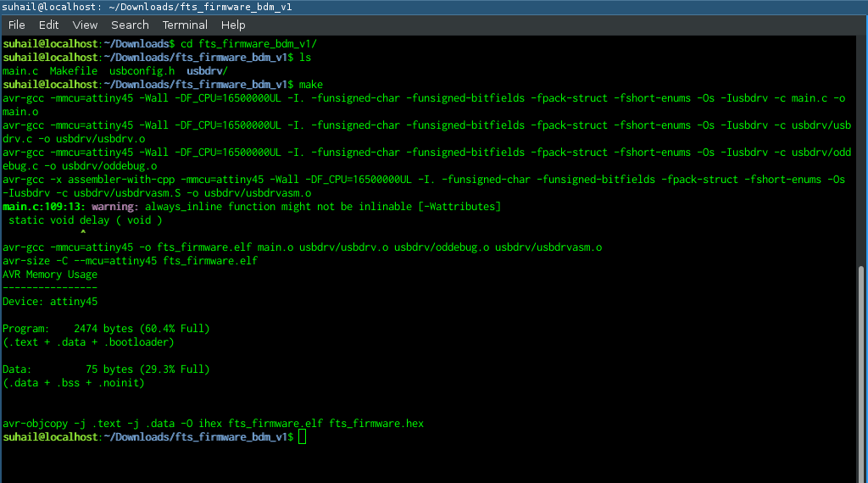Open the File menu
This screenshot has width=868, height=483.
click(17, 25)
